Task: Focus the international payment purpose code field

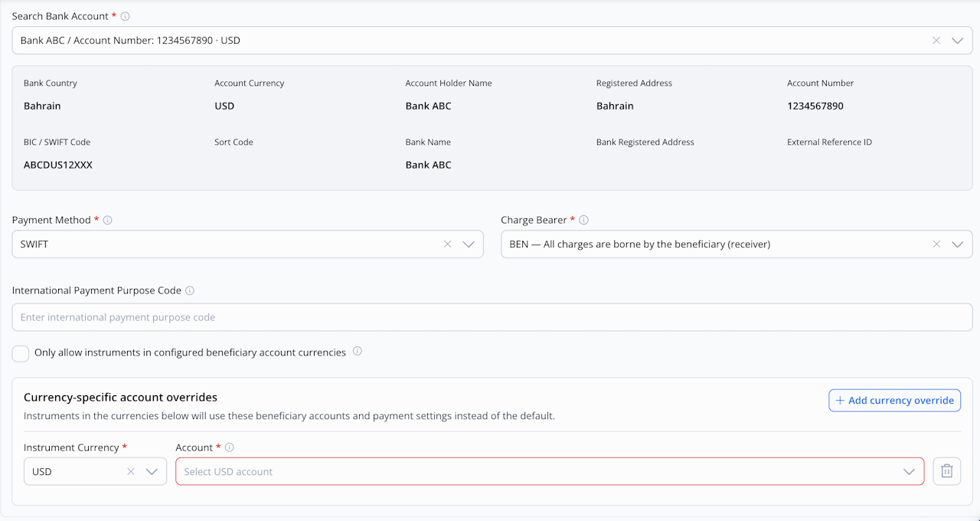Action: (x=492, y=317)
